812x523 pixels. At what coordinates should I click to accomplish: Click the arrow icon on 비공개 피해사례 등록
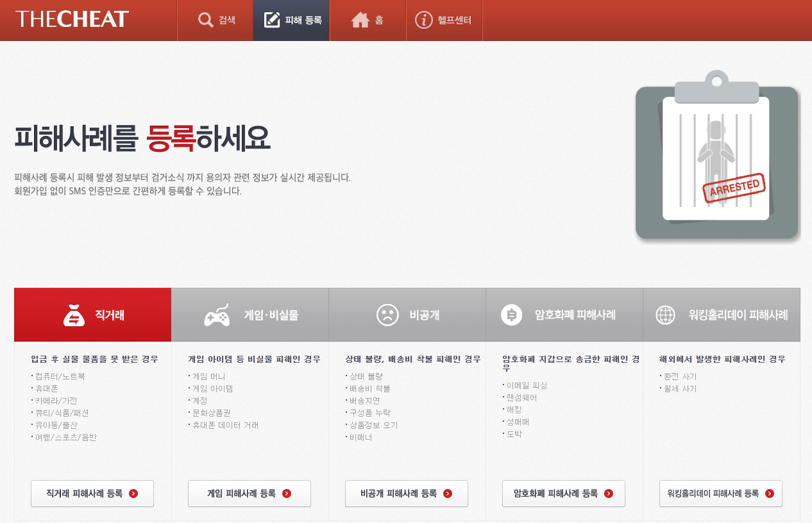coord(448,494)
